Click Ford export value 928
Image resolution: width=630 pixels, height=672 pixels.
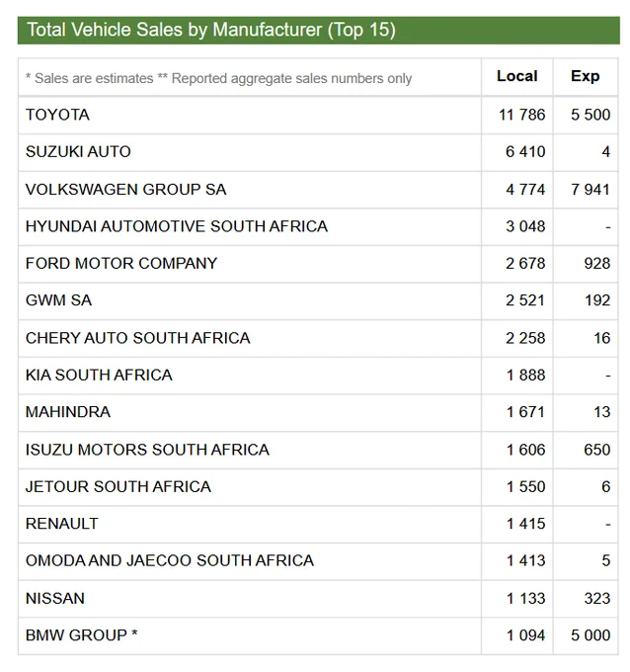597,263
